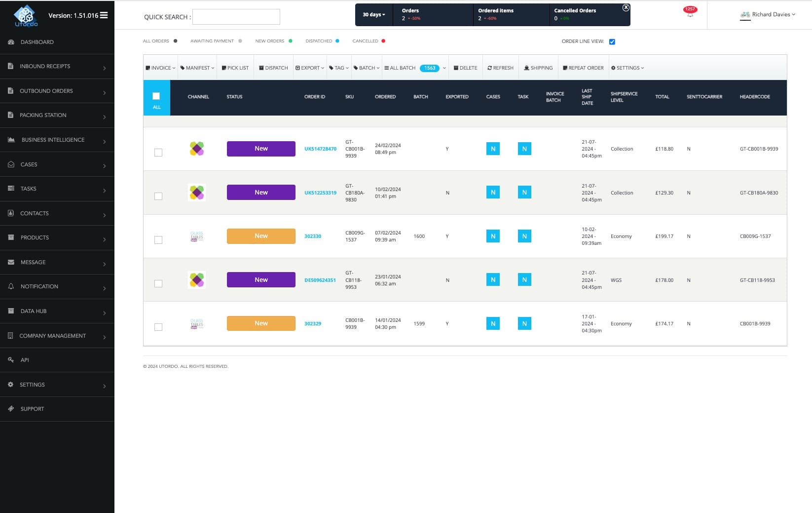Click the hamburger menu icon
812x513 pixels.
104,15
